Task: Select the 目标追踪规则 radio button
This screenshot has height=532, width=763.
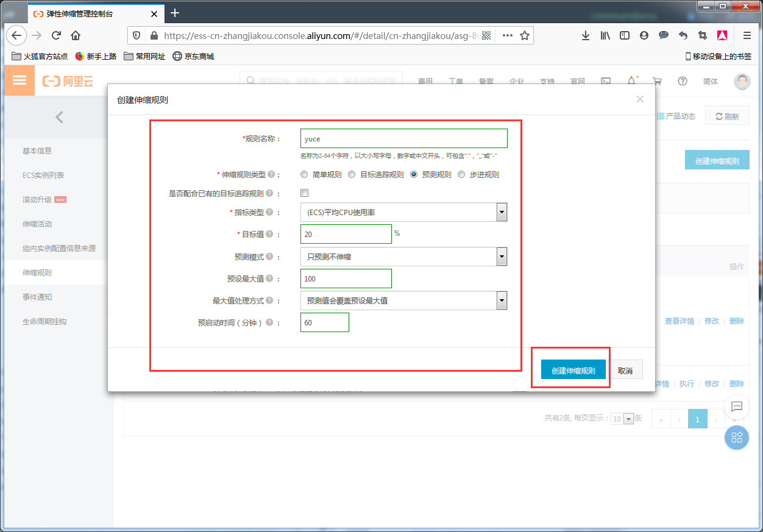Action: (x=352, y=175)
